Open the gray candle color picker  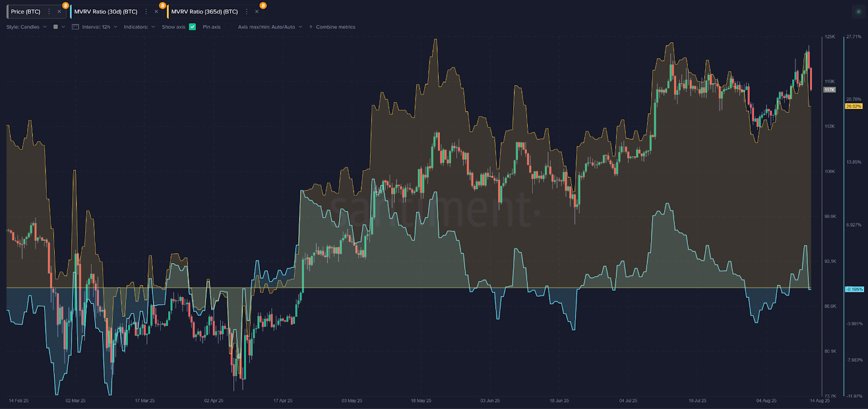pyautogui.click(x=59, y=27)
